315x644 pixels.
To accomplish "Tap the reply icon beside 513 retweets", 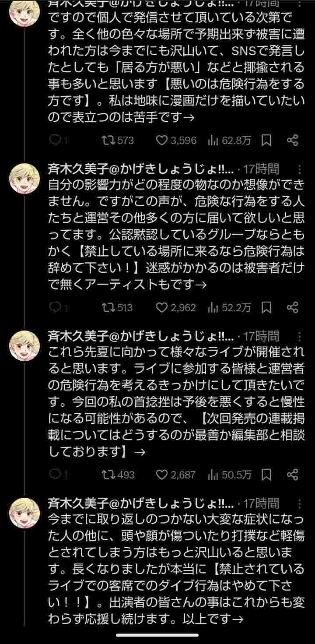I will 55,307.
